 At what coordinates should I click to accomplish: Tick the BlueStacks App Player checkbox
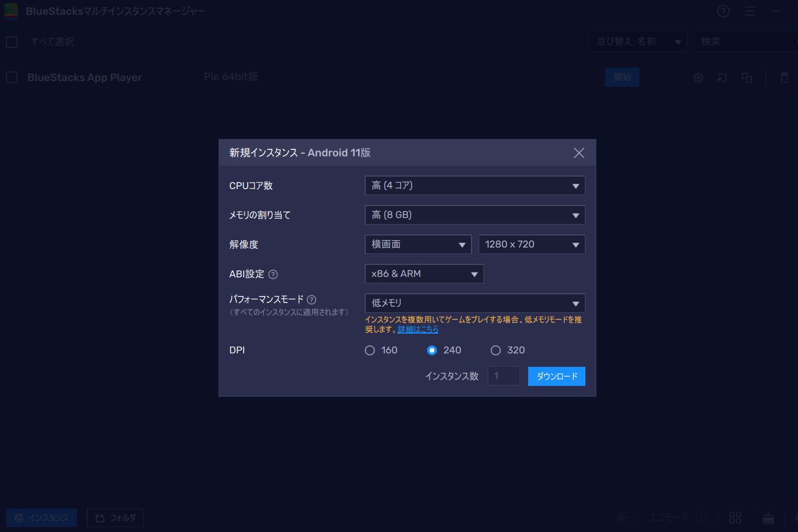[x=12, y=77]
